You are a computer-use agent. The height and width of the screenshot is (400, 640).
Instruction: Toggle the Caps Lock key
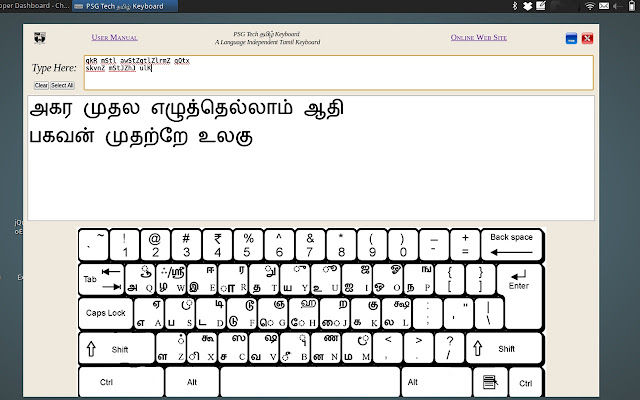coord(106,313)
